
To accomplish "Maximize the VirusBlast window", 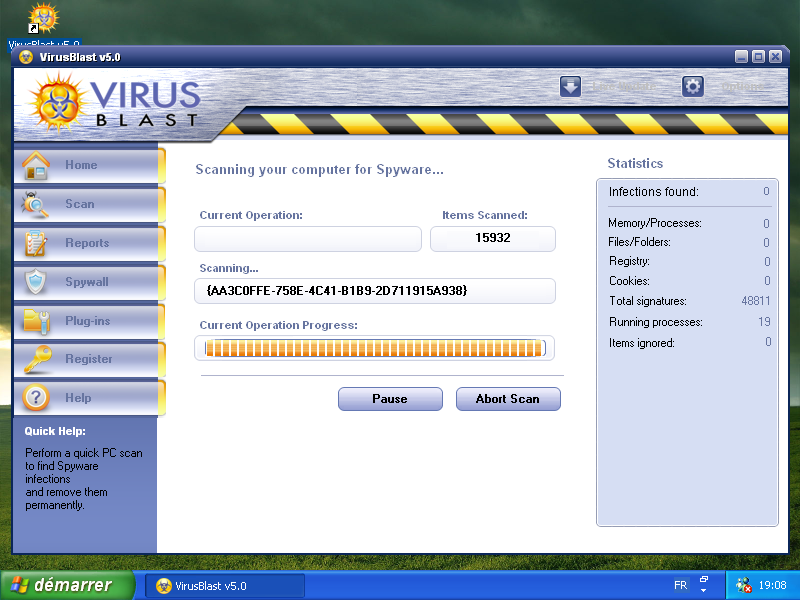I will [x=758, y=57].
